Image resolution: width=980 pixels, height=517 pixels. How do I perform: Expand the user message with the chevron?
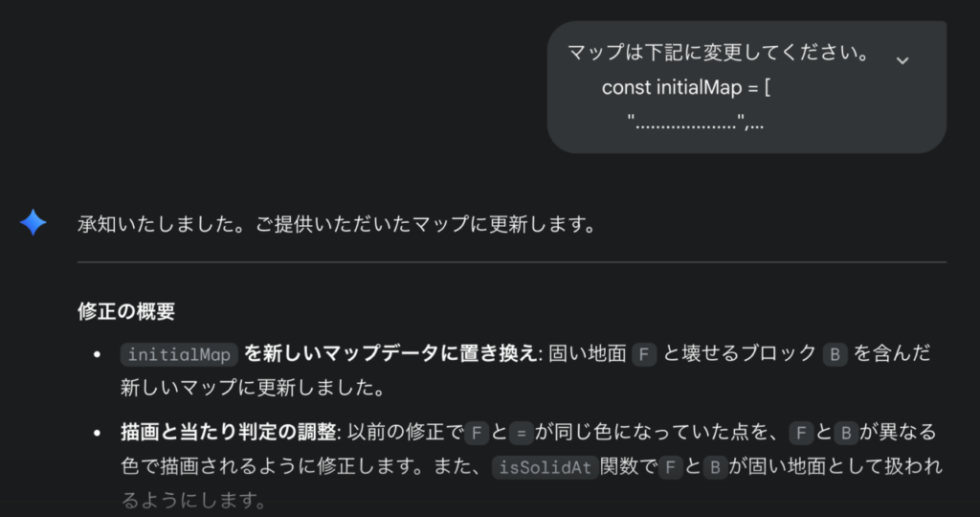[902, 60]
